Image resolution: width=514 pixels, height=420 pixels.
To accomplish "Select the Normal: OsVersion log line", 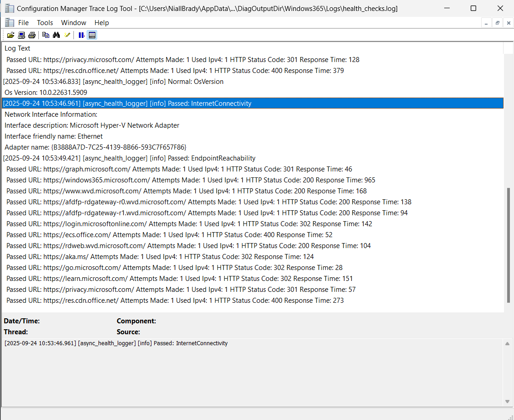I will coord(113,82).
